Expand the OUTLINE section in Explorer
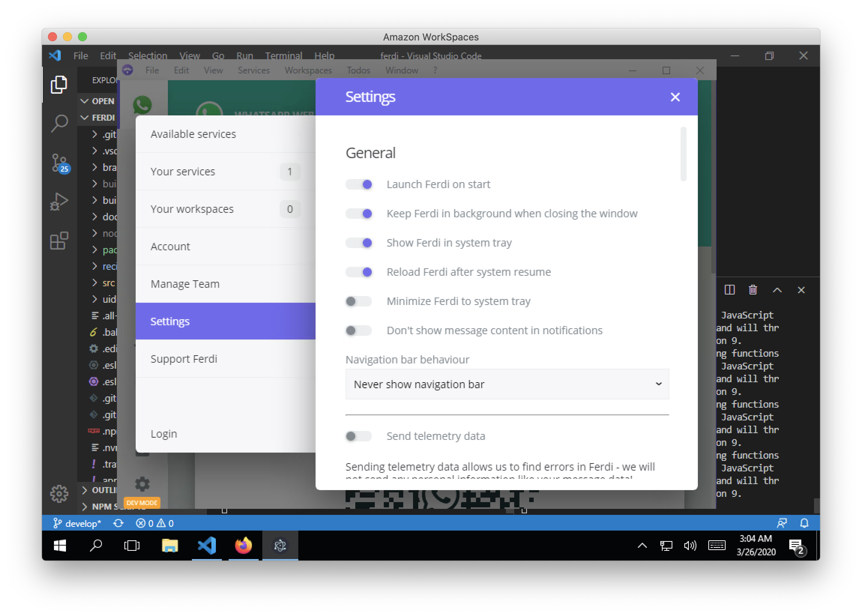862x616 pixels. pyautogui.click(x=99, y=490)
